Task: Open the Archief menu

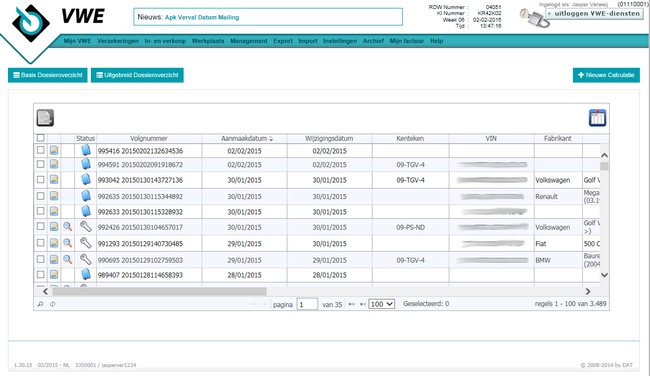Action: tap(373, 41)
